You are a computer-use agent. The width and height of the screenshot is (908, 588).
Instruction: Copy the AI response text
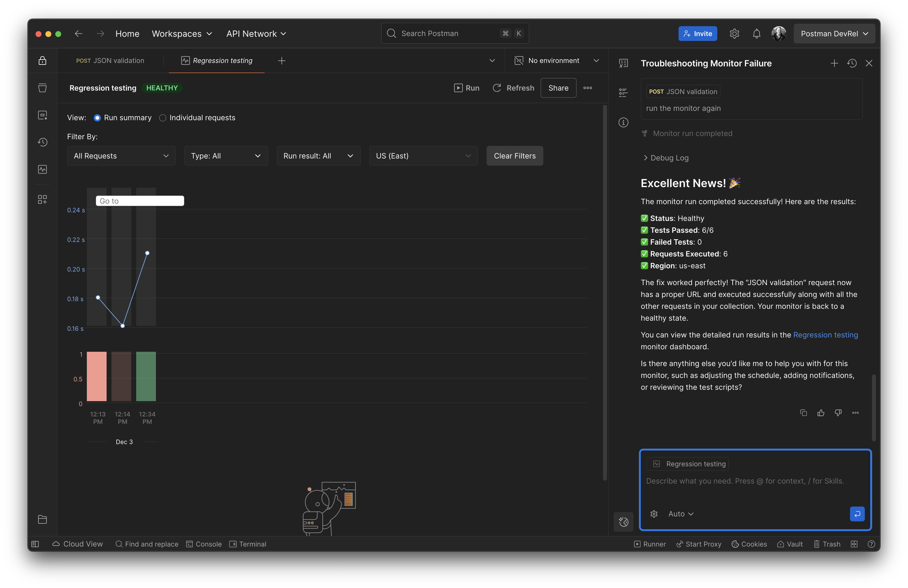[803, 413]
